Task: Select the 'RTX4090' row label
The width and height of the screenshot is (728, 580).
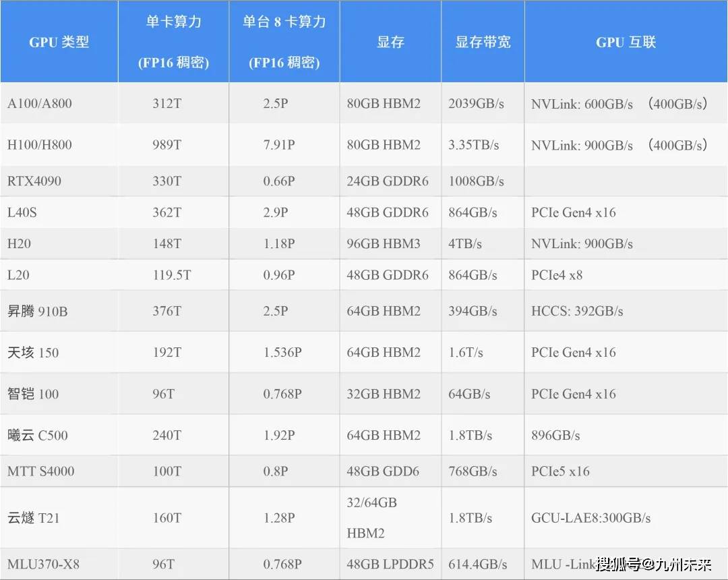Action: [x=34, y=181]
